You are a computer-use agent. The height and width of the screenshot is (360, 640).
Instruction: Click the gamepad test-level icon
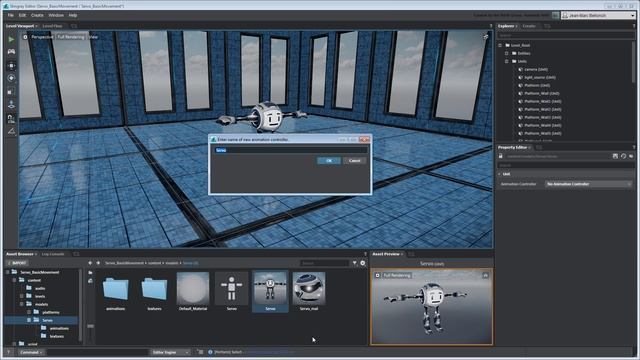click(x=11, y=52)
